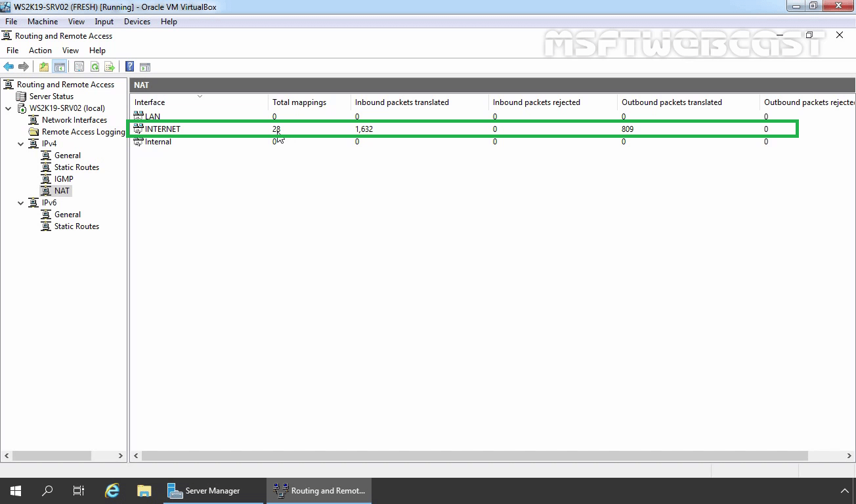Click the Total mappings column header

(x=299, y=102)
